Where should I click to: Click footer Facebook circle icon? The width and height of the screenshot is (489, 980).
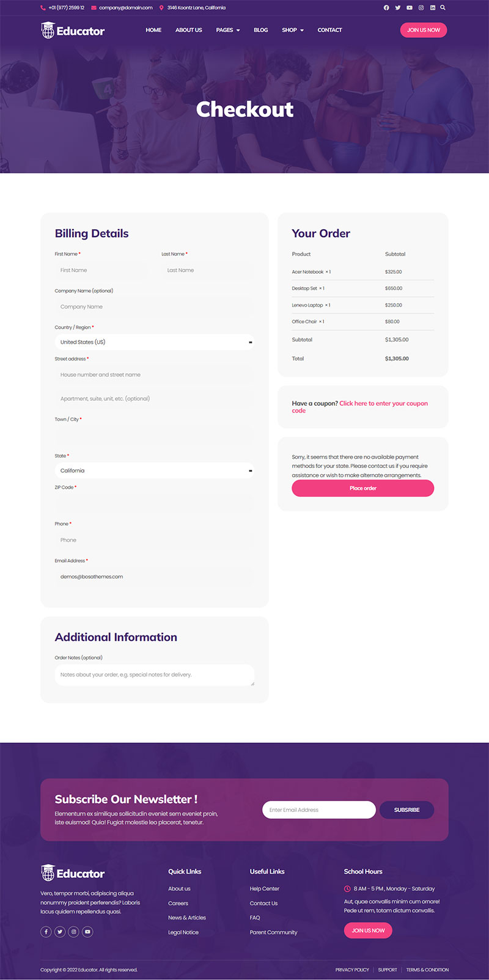point(46,932)
